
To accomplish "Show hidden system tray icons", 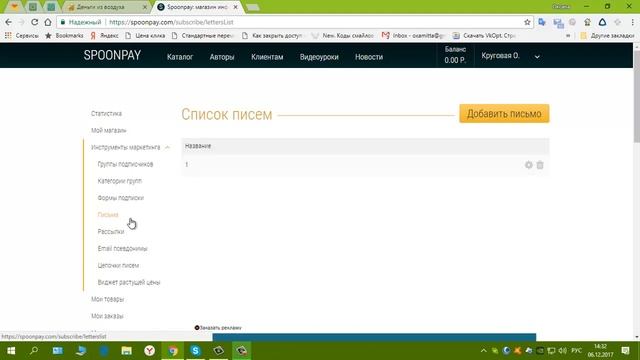I will [484, 351].
